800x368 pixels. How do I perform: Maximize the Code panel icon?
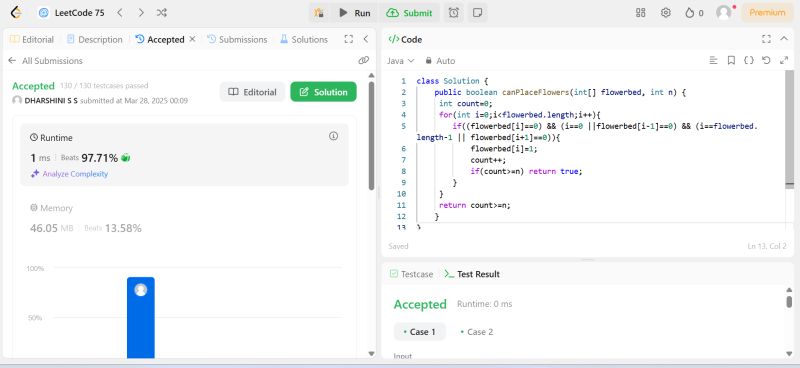click(766, 39)
